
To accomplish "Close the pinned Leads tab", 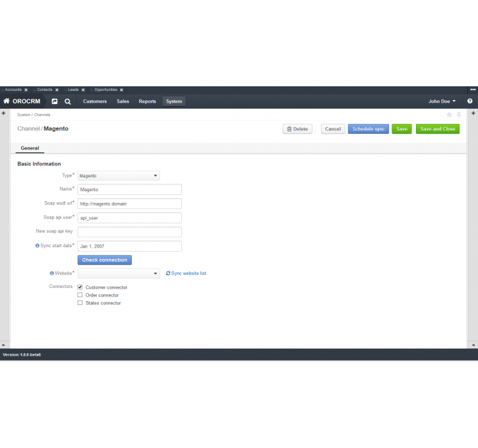I will (x=83, y=90).
